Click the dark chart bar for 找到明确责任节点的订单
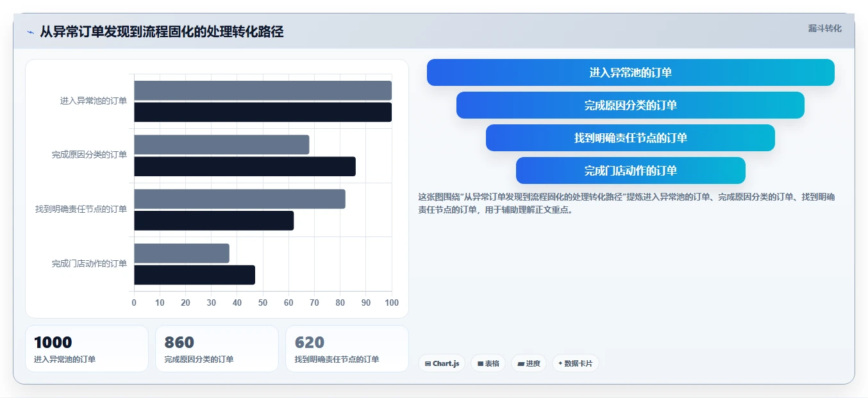The height and width of the screenshot is (398, 868). pyautogui.click(x=214, y=220)
